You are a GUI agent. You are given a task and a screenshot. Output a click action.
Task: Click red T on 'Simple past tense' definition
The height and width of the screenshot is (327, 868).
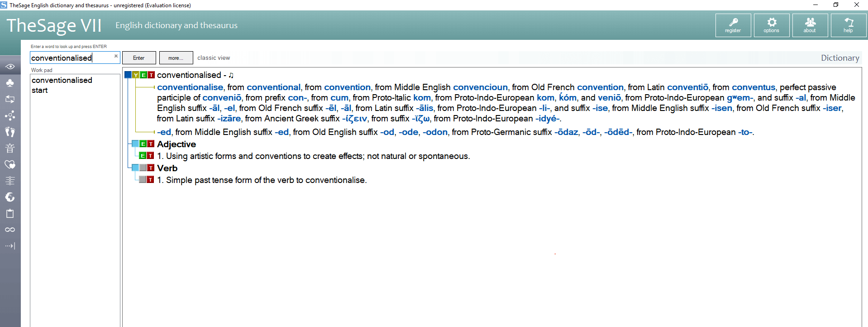[x=151, y=180]
